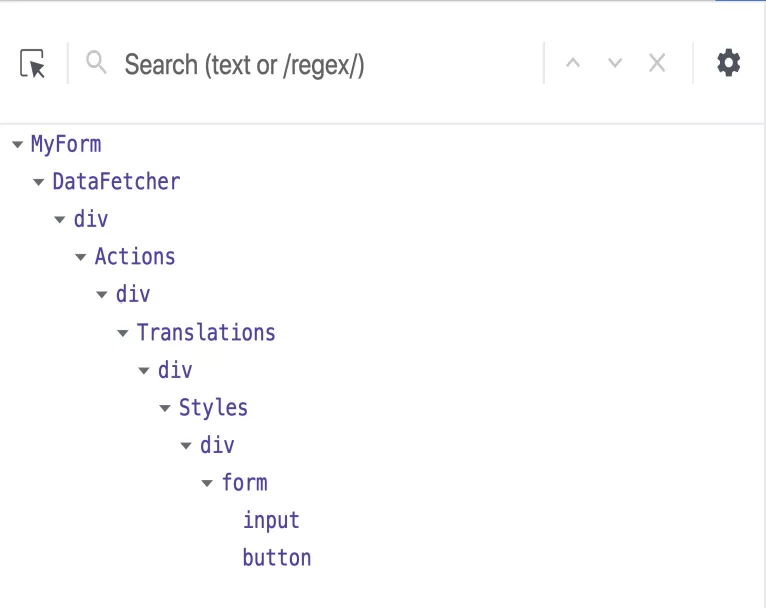766x608 pixels.
Task: Collapse the Styles component arrow
Action: tap(164, 409)
